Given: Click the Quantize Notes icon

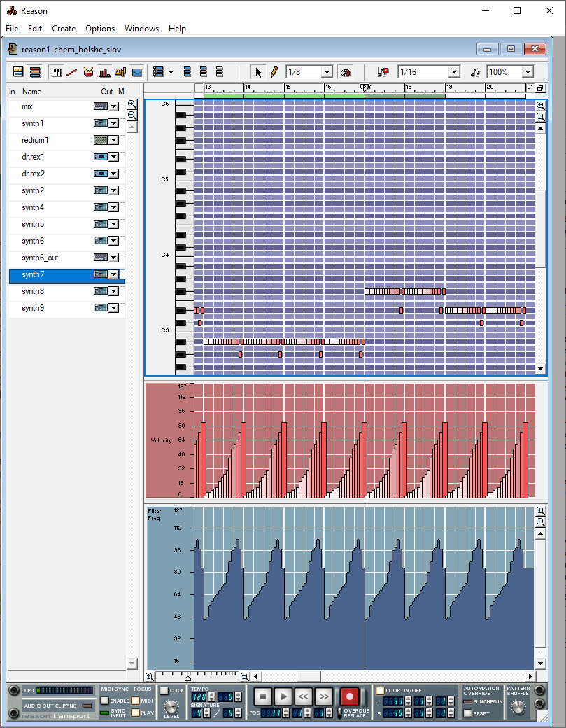Looking at the screenshot, I should [383, 72].
